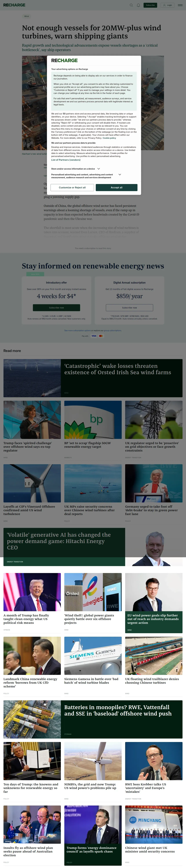Open the Login button in the header
Image resolution: width=186 pixels, height=868 pixels.
click(x=168, y=5)
